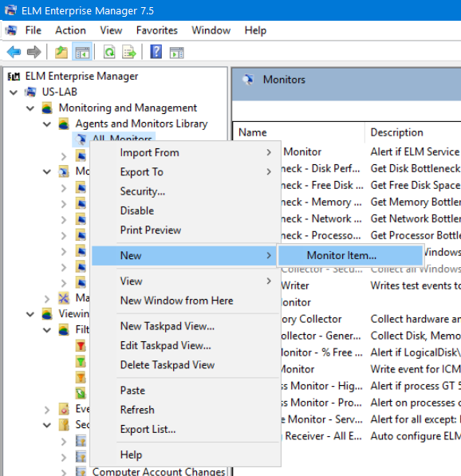Select Export List... in context menu

(x=186, y=429)
